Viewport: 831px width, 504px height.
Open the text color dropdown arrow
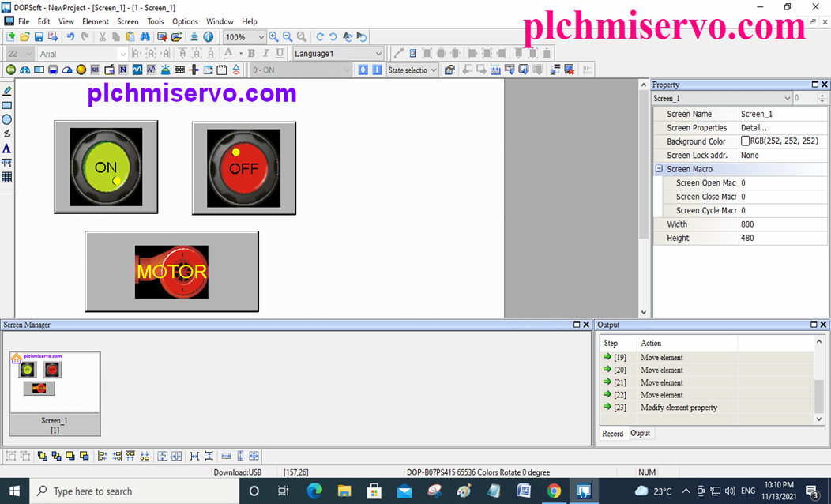(x=241, y=53)
